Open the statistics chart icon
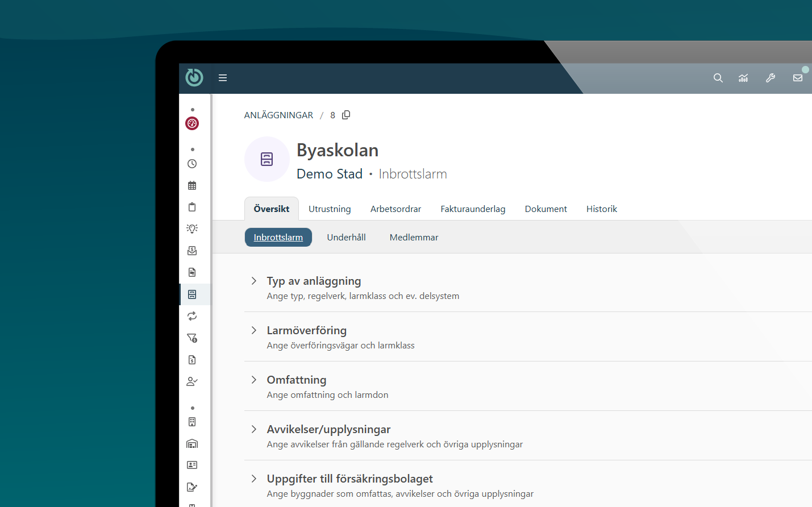812x507 pixels. coord(743,78)
